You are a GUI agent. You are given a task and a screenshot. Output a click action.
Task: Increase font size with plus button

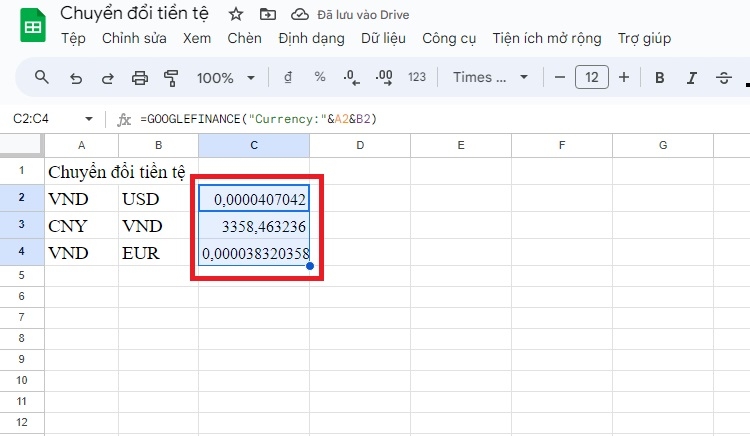tap(624, 77)
